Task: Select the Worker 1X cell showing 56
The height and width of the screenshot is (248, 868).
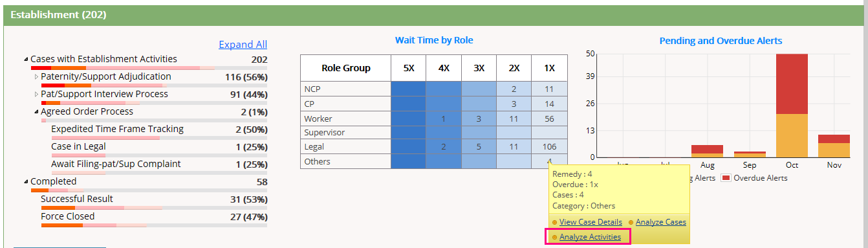Action: pyautogui.click(x=549, y=118)
